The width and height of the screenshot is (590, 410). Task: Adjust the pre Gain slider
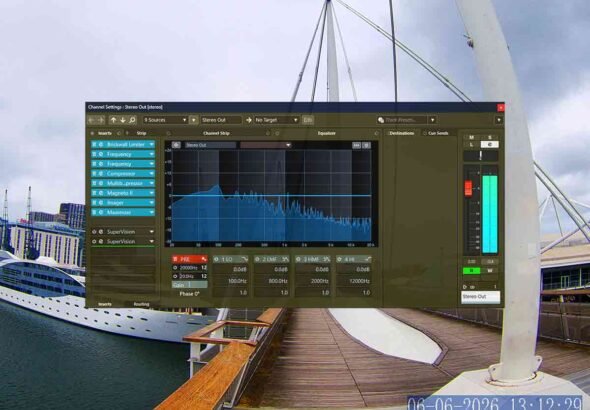(x=190, y=285)
